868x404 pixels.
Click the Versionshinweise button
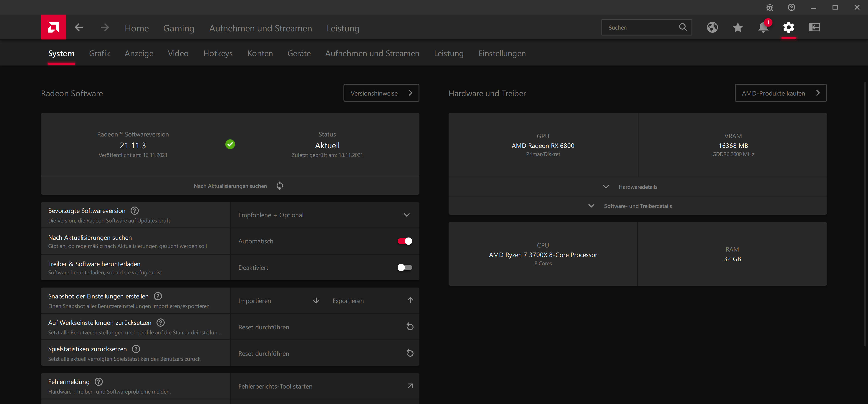[x=381, y=93]
